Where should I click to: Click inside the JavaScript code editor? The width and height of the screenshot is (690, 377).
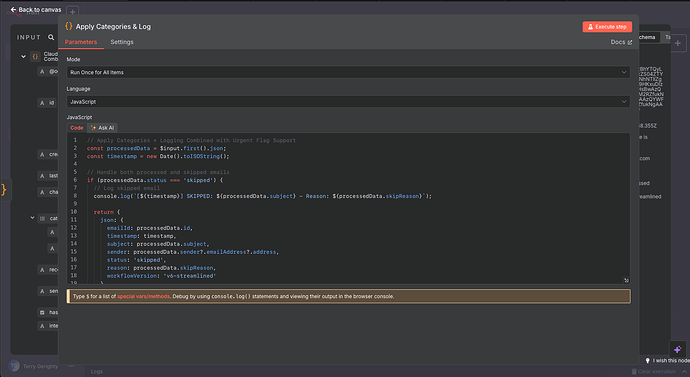coord(348,208)
